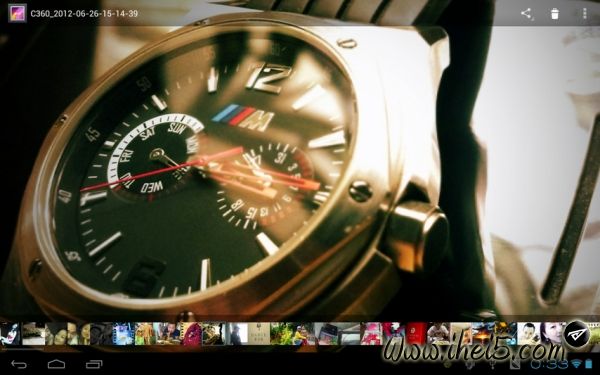Open the three-dot overflow menu
The image size is (600, 375).
pyautogui.click(x=584, y=14)
